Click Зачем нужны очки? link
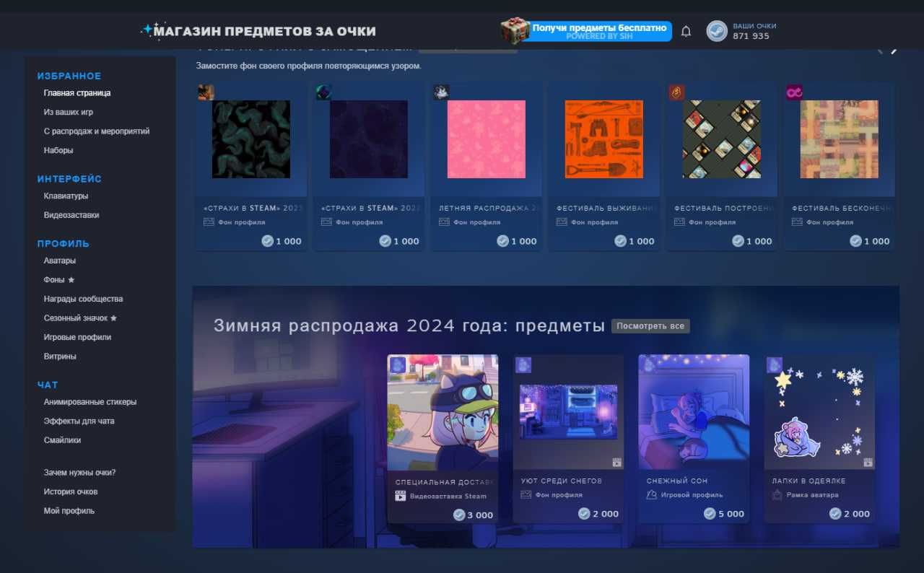This screenshot has height=573, width=924. (79, 473)
